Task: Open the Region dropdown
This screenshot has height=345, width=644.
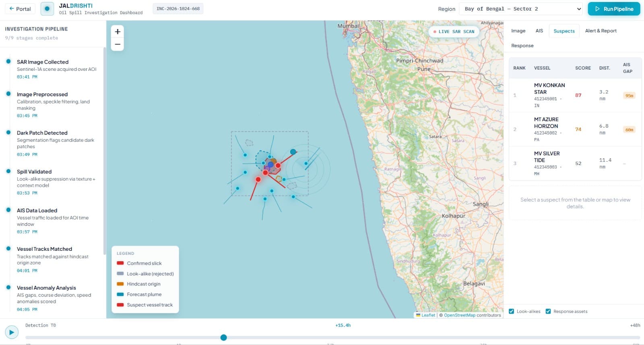Action: [x=521, y=9]
